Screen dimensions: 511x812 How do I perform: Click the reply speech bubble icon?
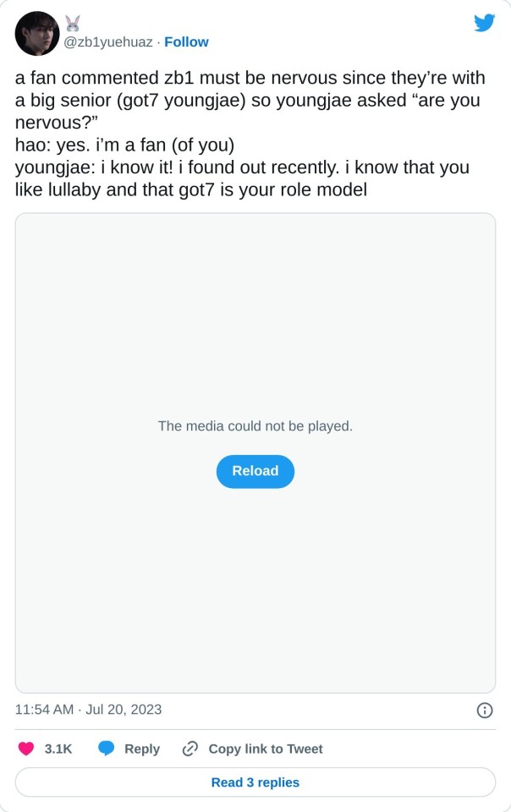[107, 749]
